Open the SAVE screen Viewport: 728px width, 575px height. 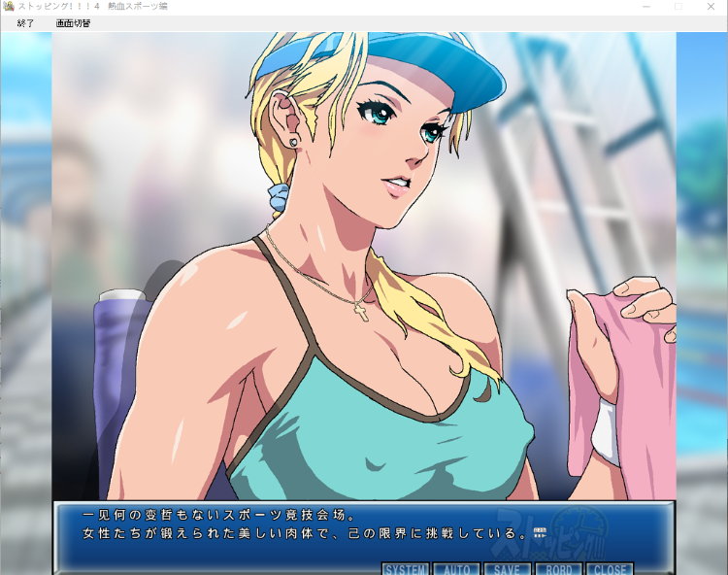click(508, 569)
